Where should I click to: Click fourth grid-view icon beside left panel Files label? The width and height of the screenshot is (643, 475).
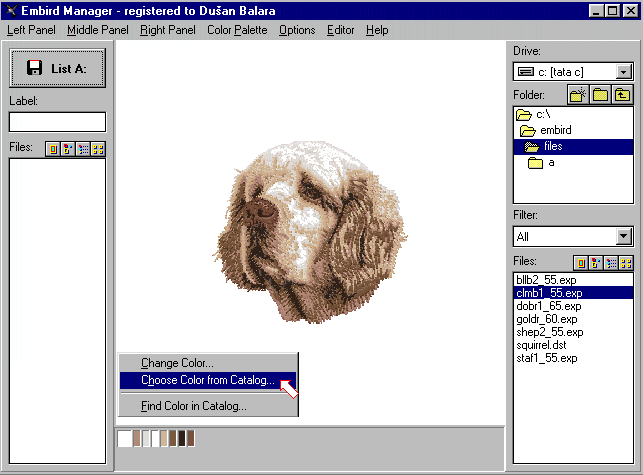98,149
